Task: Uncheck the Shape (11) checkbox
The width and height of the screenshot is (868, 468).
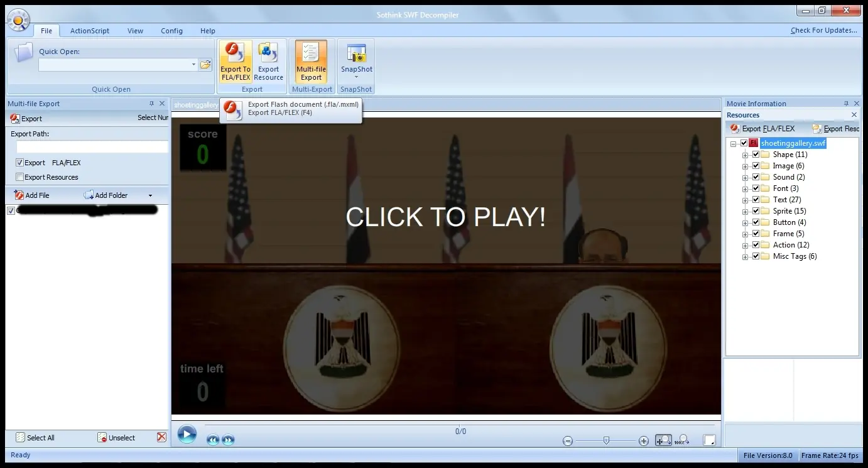Action: [x=756, y=155]
